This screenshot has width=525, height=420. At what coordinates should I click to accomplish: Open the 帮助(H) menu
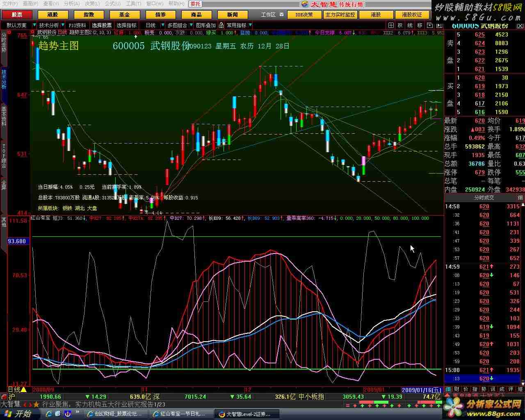point(176,4)
